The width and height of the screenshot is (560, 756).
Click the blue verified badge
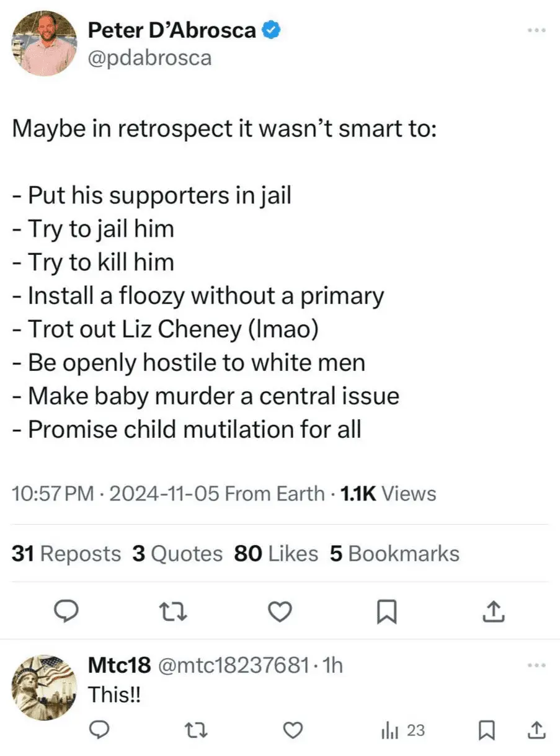(271, 29)
